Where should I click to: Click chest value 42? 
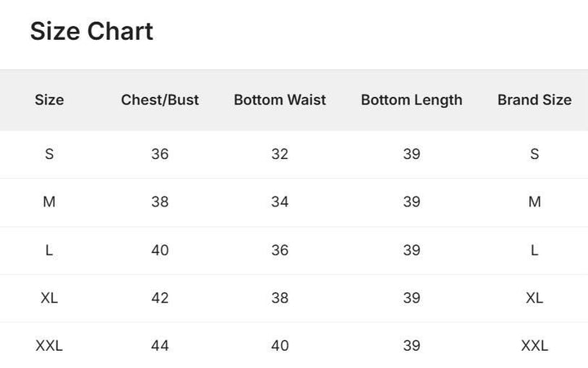pos(160,298)
